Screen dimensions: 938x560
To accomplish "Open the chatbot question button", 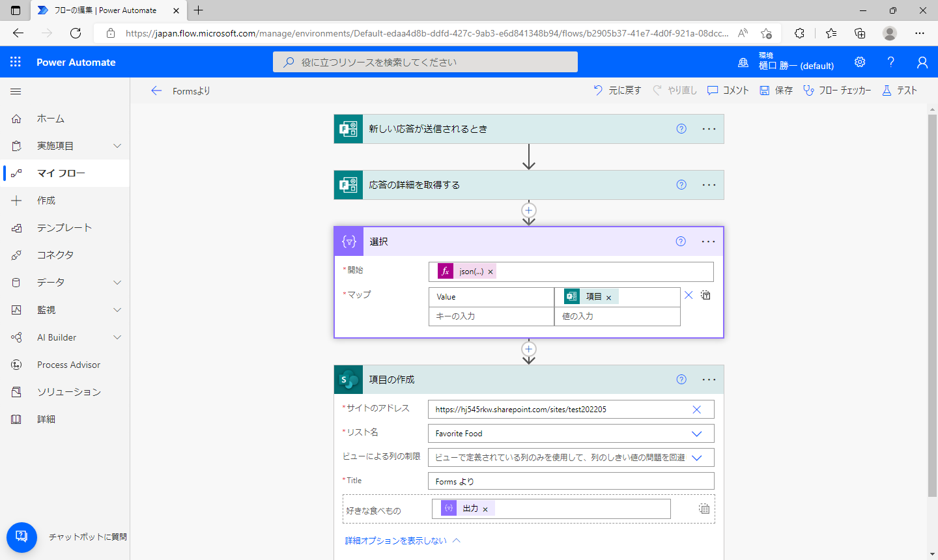I will click(21, 537).
